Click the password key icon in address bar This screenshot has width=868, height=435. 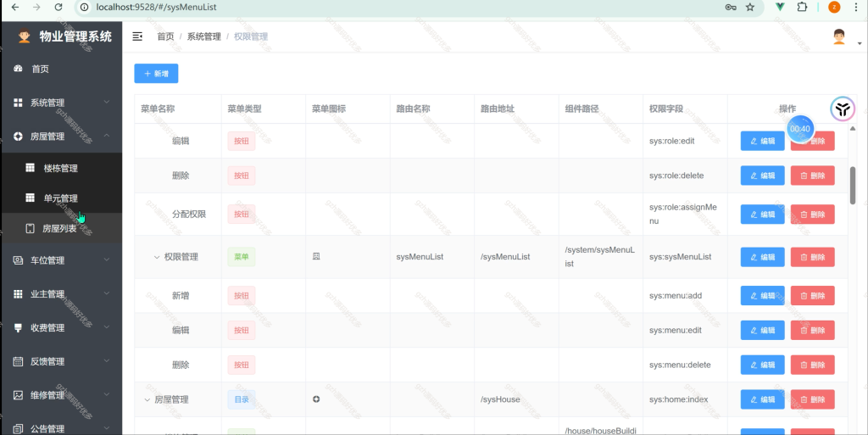tap(731, 7)
